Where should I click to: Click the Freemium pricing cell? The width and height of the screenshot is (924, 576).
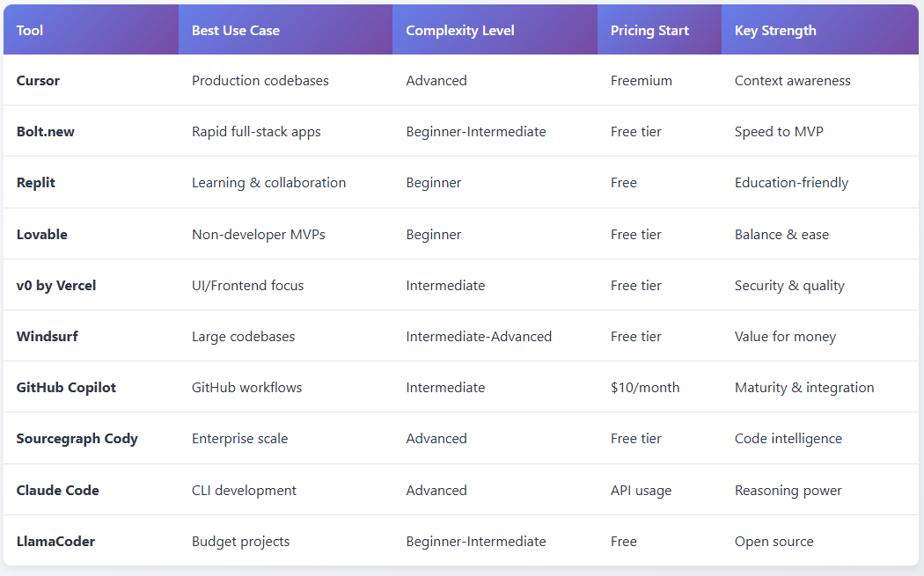[x=642, y=81]
